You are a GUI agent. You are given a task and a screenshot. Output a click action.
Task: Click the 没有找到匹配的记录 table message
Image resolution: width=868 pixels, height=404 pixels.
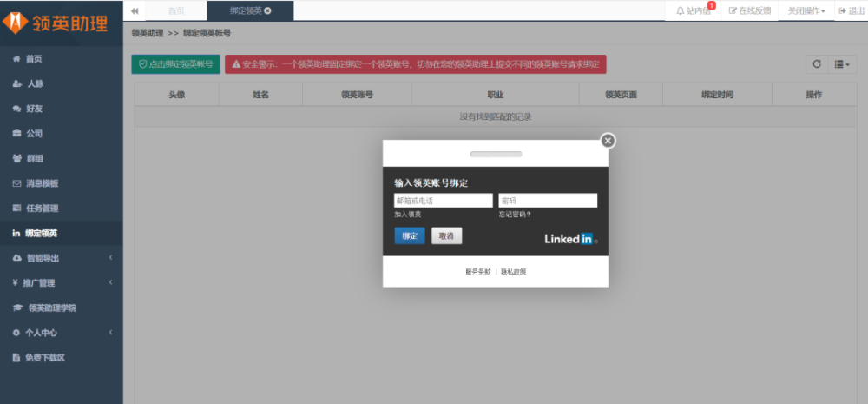click(496, 117)
